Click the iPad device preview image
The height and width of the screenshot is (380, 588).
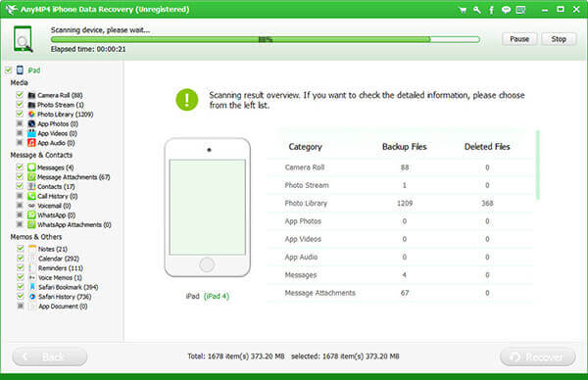pos(208,208)
